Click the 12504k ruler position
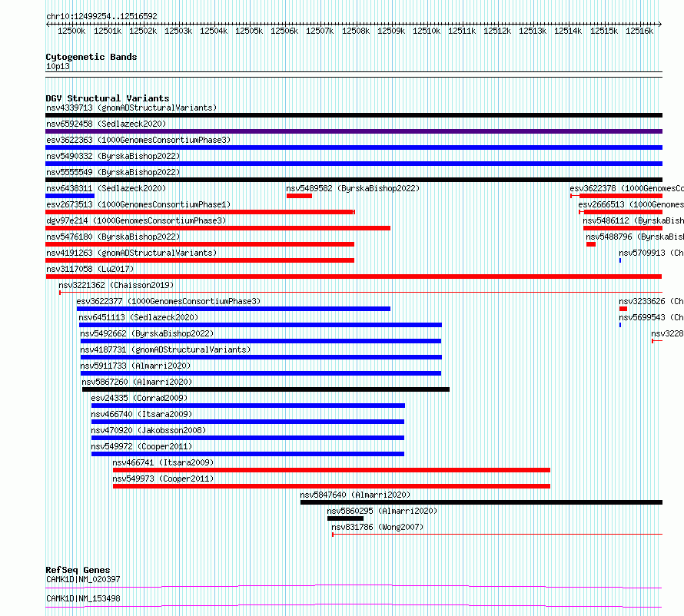The width and height of the screenshot is (684, 616). tap(214, 31)
